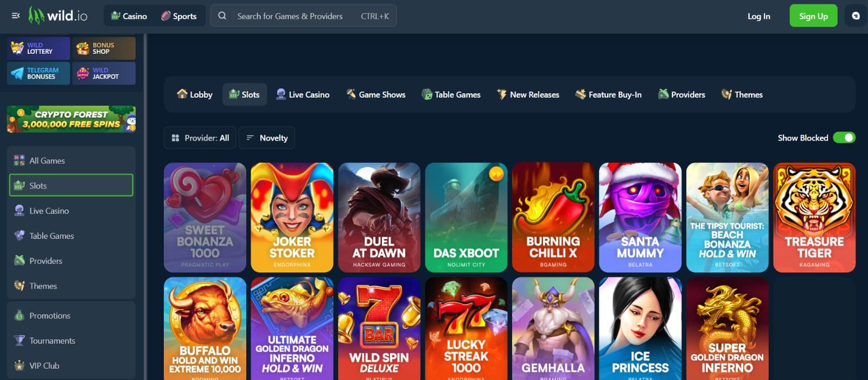
Task: Open Santa Mummy game
Action: 640,217
